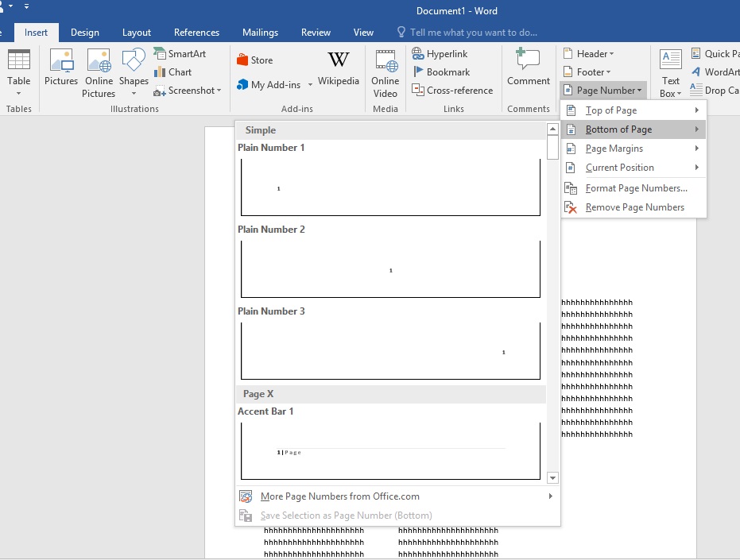
Task: Click the WordArt icon
Action: coord(696,71)
